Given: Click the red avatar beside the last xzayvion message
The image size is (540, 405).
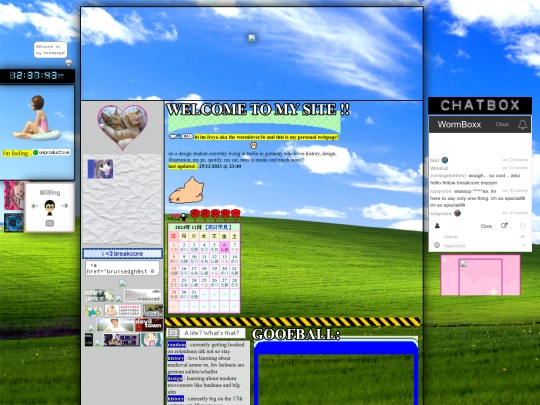Looking at the screenshot, I should click(x=457, y=213).
